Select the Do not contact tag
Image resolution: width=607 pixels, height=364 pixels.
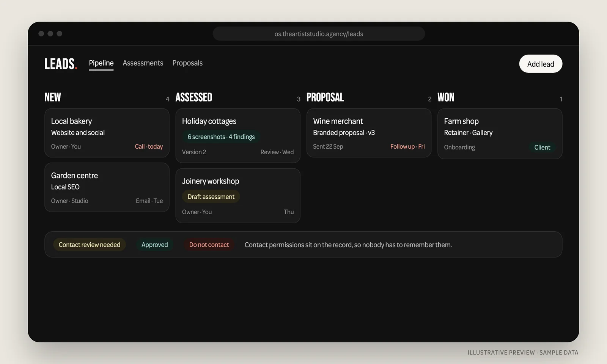[209, 245]
